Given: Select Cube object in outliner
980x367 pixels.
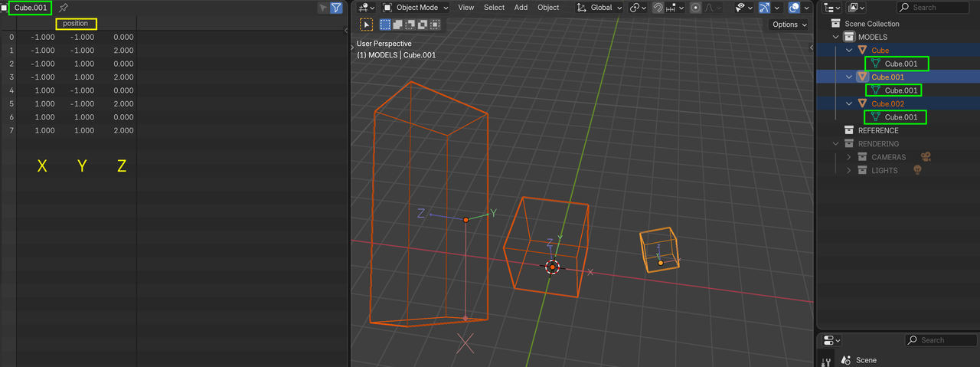Looking at the screenshot, I should point(880,51).
